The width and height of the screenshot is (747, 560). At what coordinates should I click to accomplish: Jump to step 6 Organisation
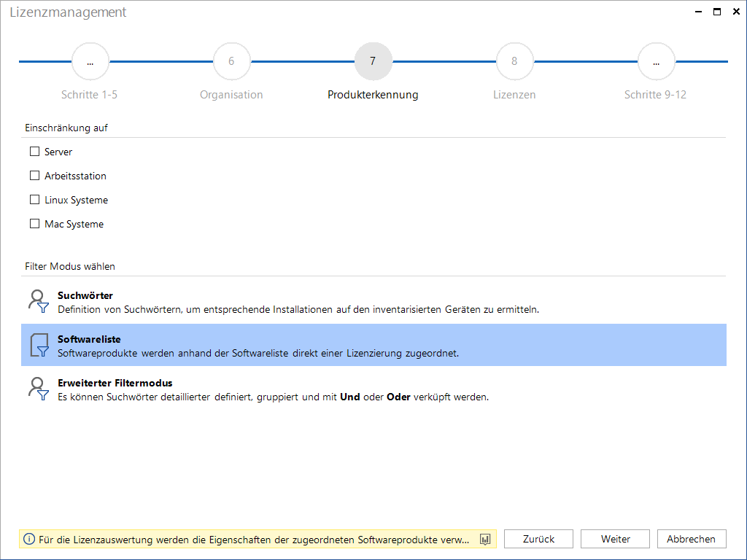pyautogui.click(x=231, y=61)
